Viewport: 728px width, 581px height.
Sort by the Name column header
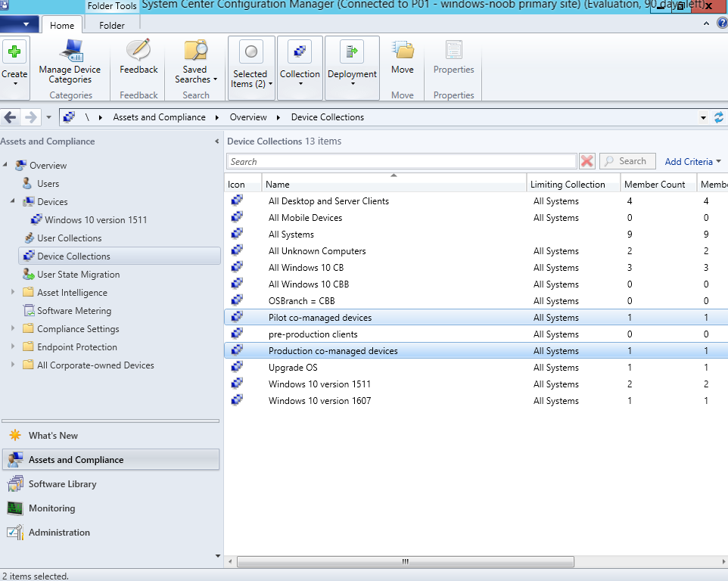tap(394, 185)
